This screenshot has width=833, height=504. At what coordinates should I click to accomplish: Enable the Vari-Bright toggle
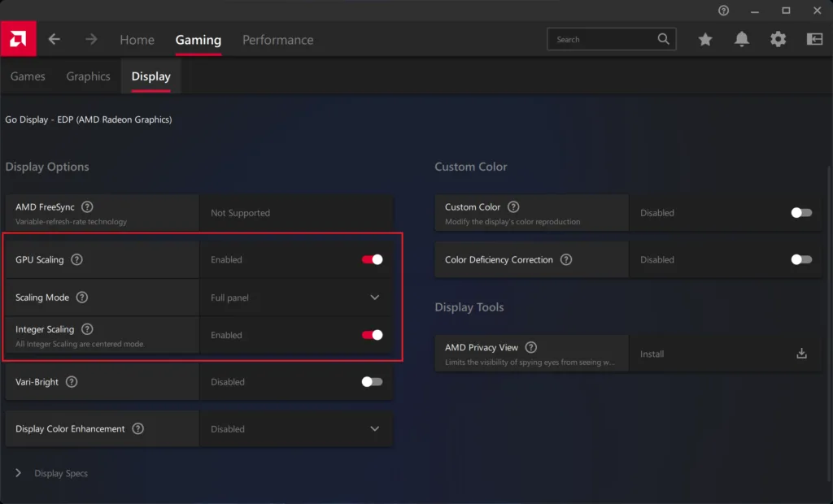click(x=372, y=381)
